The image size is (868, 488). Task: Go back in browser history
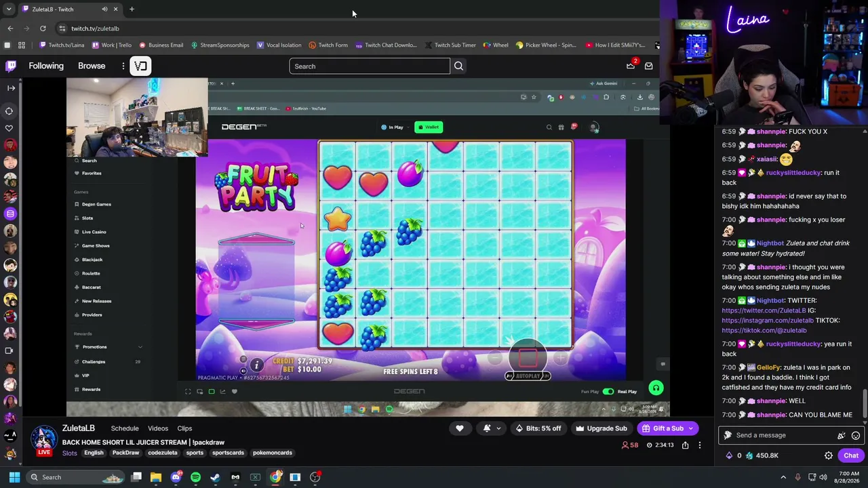tap(10, 28)
